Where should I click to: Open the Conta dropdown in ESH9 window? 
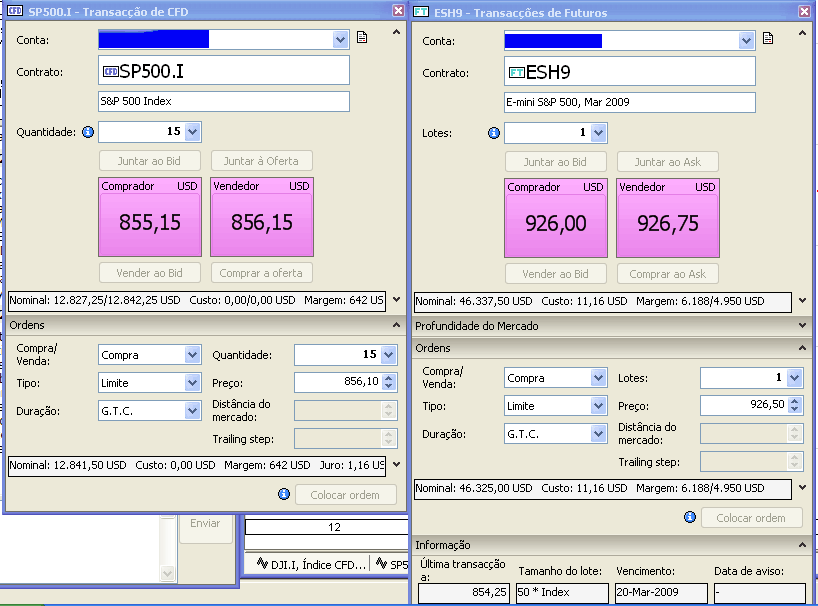pyautogui.click(x=747, y=41)
